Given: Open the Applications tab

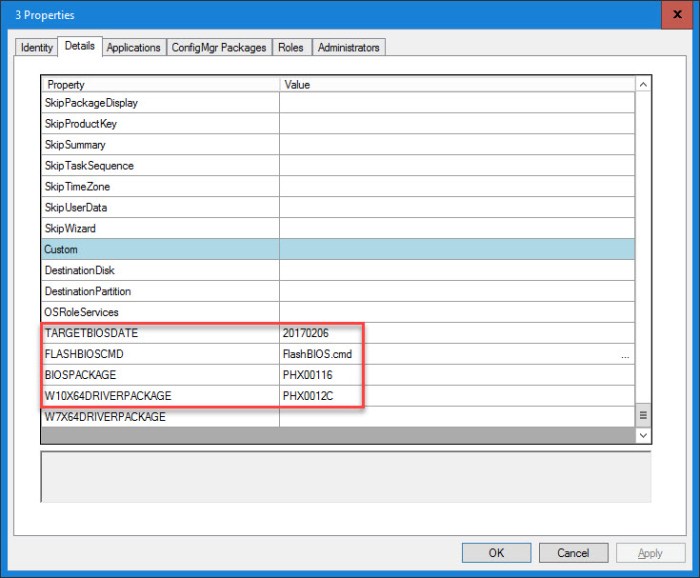Looking at the screenshot, I should point(133,47).
